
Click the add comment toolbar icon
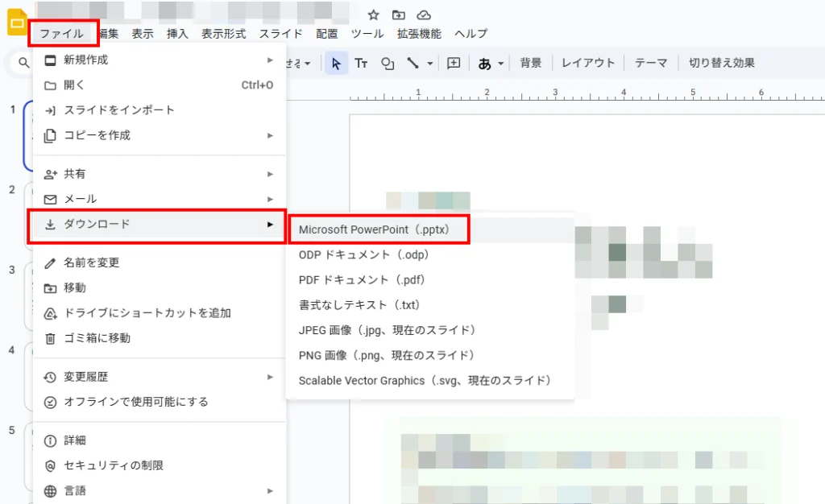click(454, 63)
